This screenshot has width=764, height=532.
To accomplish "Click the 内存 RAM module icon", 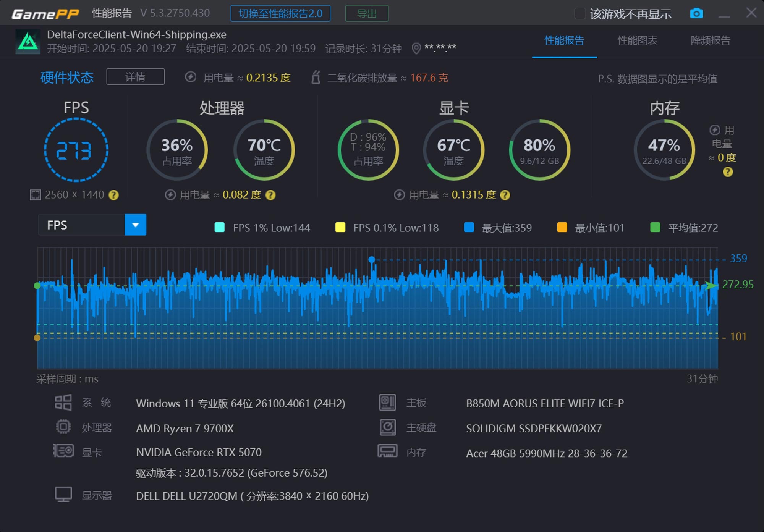I will click(x=387, y=451).
